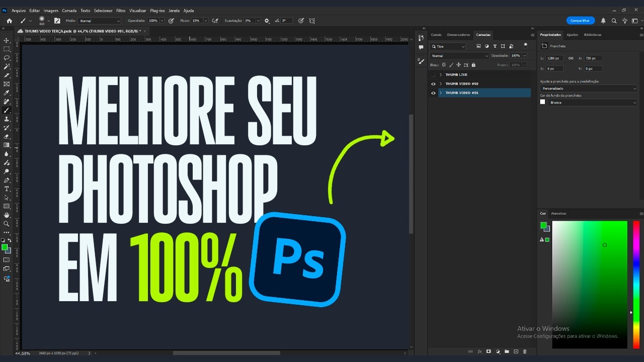Select the Horizontal Type tool
Screen dimensions: 644x362
pos(7,189)
